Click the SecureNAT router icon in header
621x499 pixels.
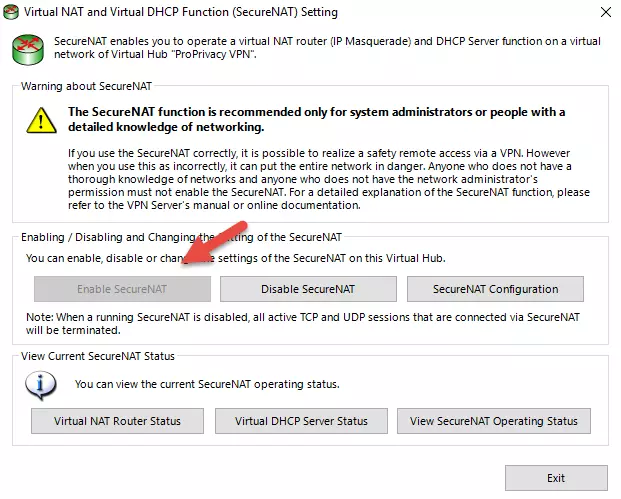(x=26, y=48)
